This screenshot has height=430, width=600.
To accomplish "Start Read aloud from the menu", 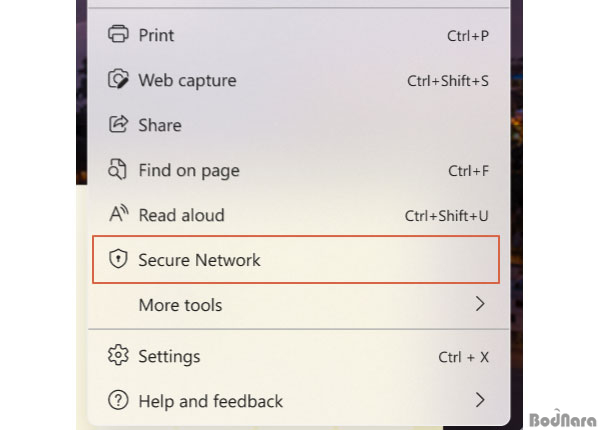I will (298, 215).
